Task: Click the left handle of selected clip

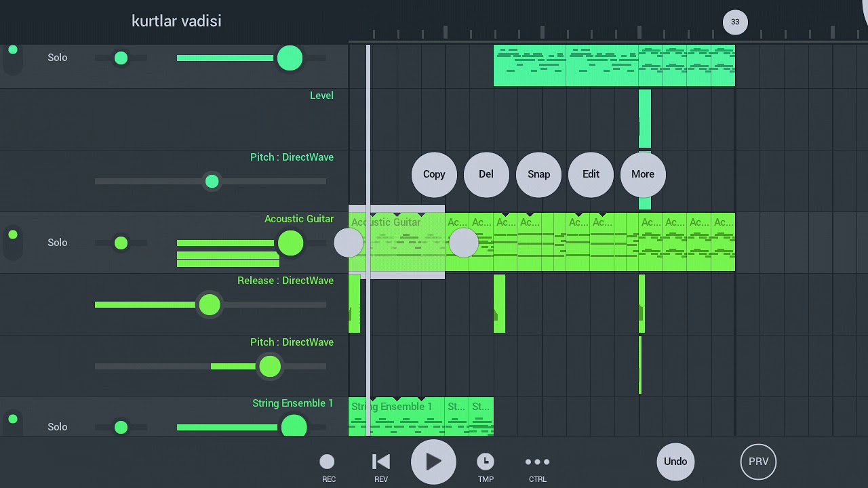Action: pyautogui.click(x=349, y=243)
